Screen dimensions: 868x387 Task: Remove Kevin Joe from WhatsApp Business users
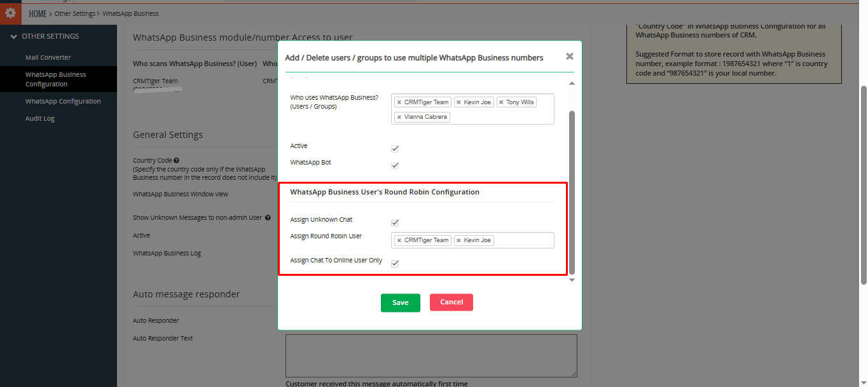pos(458,102)
